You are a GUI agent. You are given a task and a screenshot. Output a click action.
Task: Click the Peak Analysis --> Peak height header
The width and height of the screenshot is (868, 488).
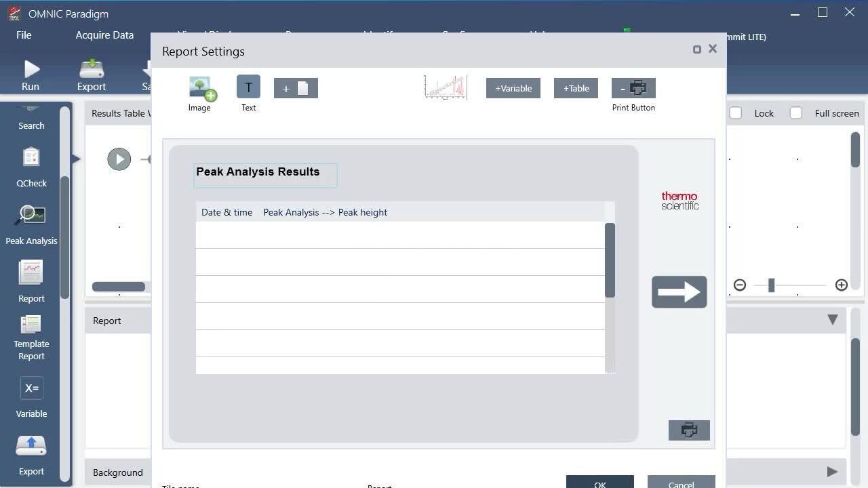325,212
